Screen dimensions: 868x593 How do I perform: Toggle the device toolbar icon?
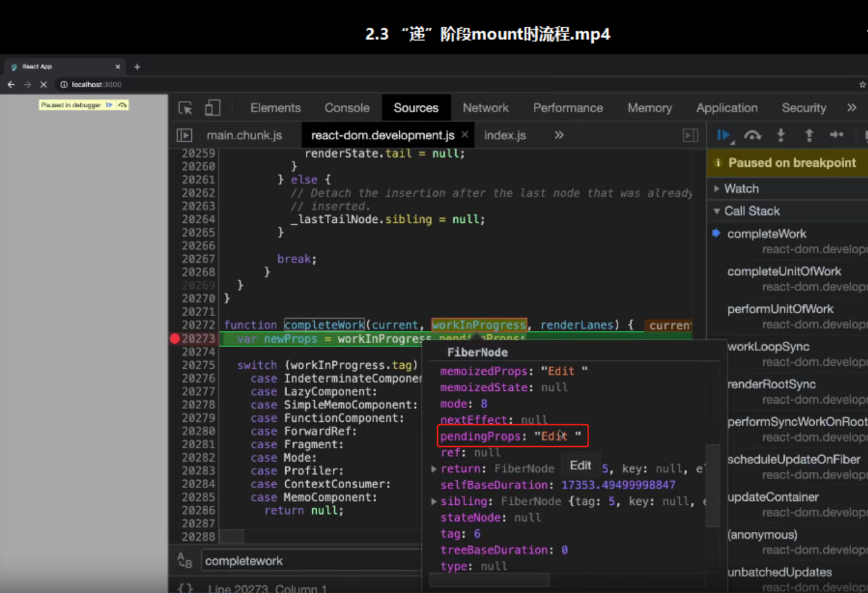click(x=212, y=108)
